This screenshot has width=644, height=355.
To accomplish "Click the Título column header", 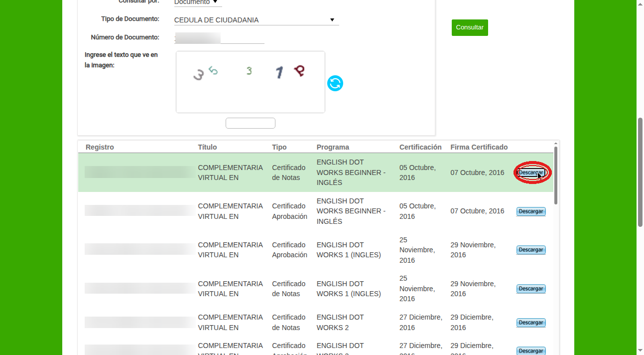I will [207, 147].
